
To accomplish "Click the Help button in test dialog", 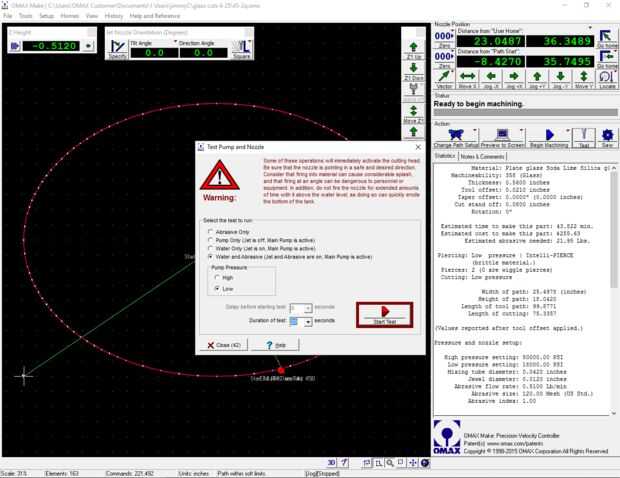I will click(275, 345).
